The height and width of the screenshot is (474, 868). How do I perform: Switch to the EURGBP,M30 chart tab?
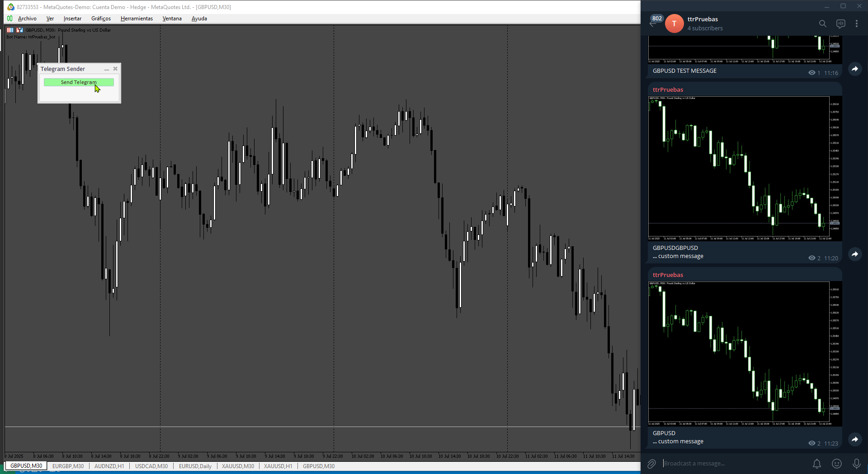pos(68,466)
